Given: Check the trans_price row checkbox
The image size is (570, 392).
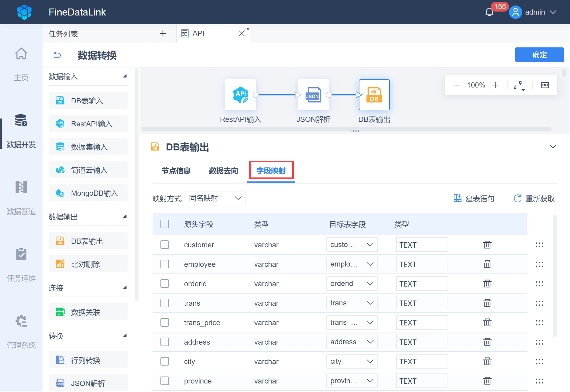Looking at the screenshot, I should tap(165, 322).
